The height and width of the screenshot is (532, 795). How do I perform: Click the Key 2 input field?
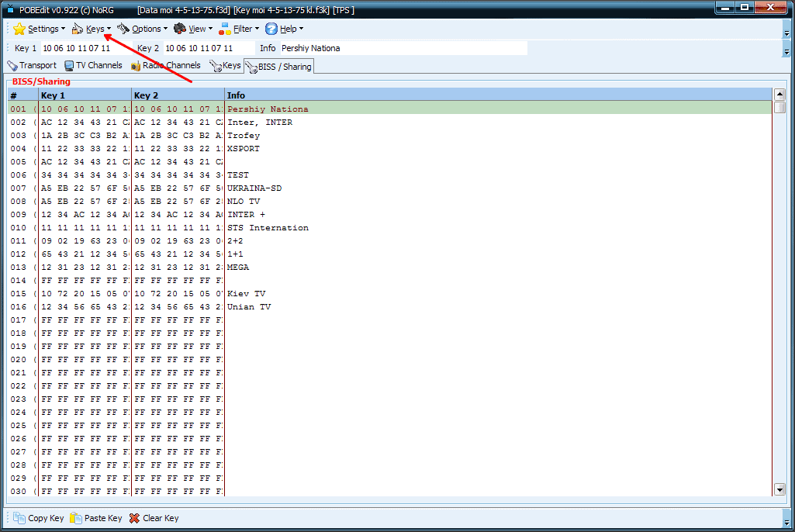tap(209, 48)
